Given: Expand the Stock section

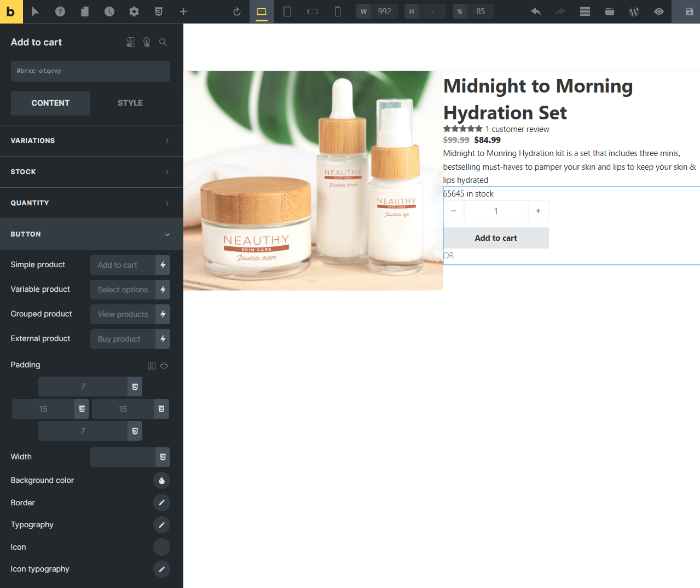Looking at the screenshot, I should [x=91, y=172].
